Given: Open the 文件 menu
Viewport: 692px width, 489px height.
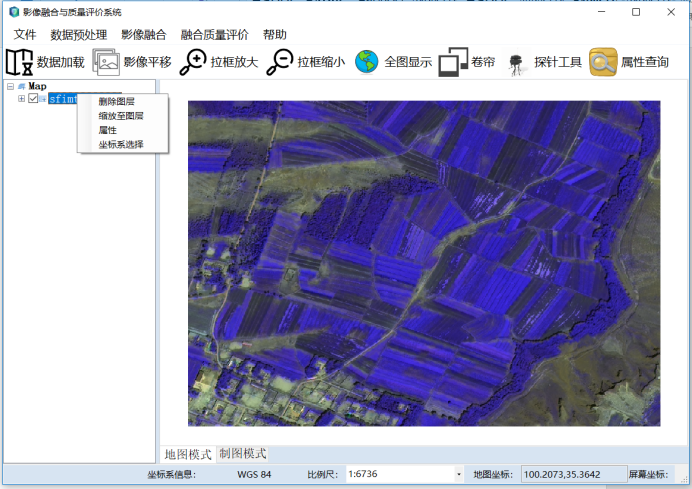Looking at the screenshot, I should click(25, 34).
